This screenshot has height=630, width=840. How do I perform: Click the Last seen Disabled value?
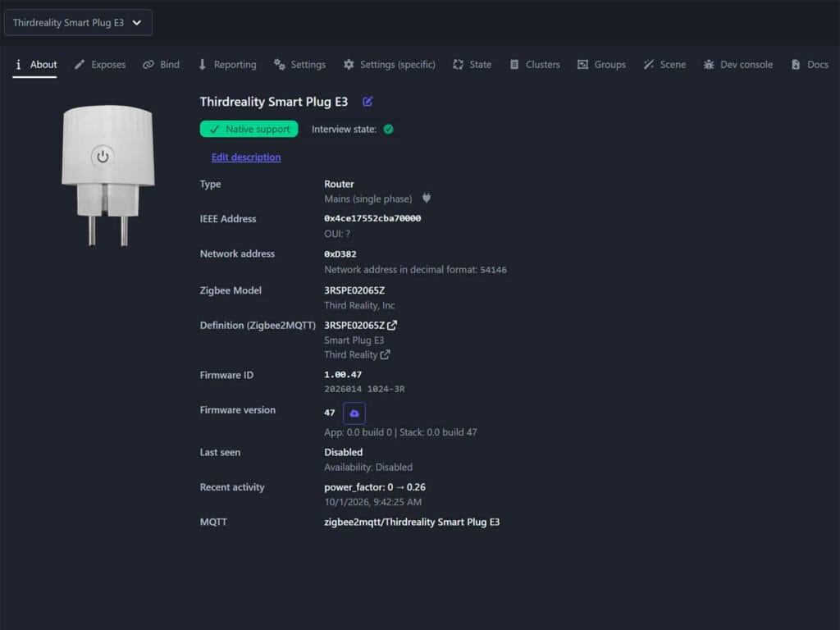344,452
